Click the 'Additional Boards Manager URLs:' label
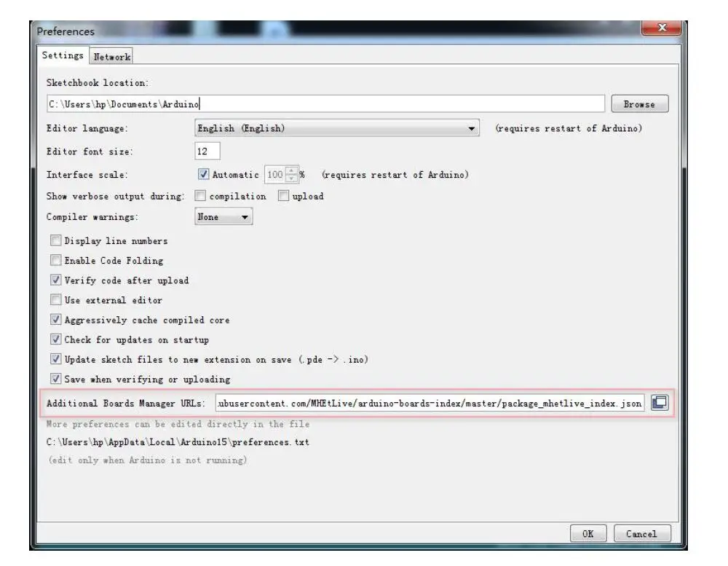728x566 pixels. click(126, 403)
